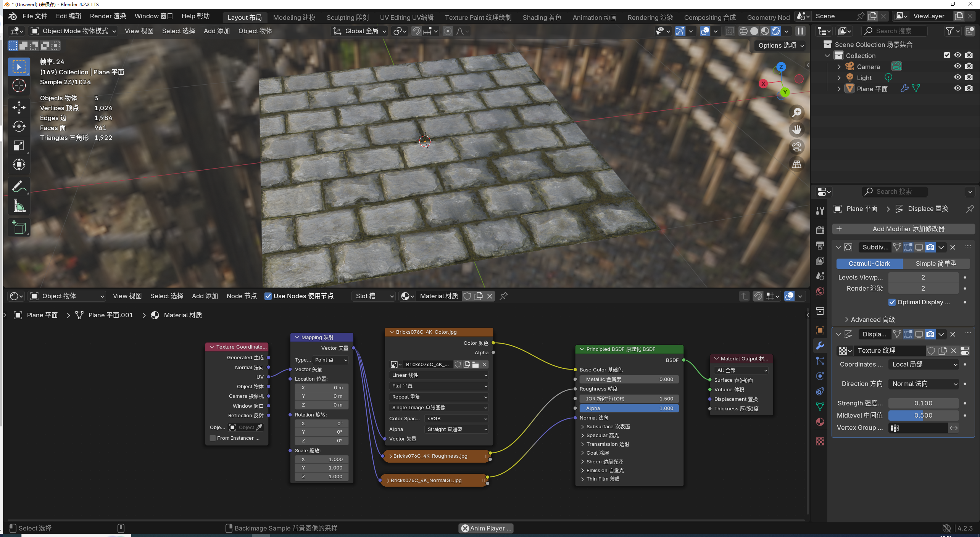Activate the Scale tool
This screenshot has height=537, width=980.
(19, 145)
